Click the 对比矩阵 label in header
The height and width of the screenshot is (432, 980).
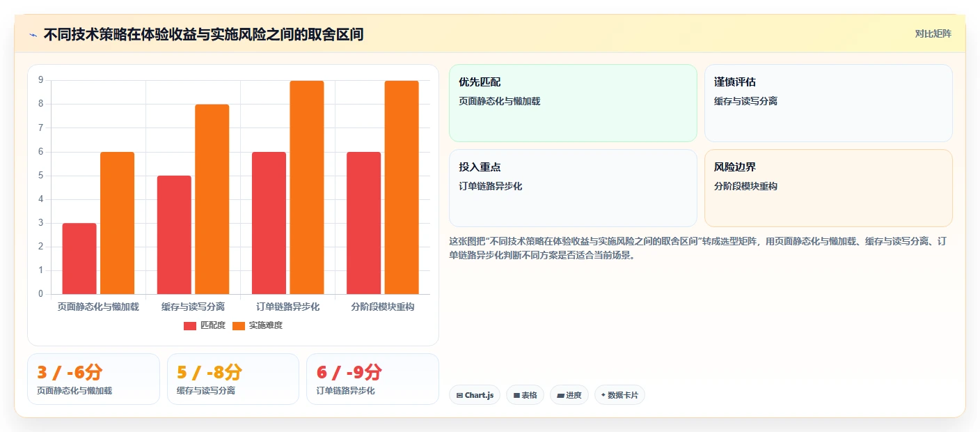point(933,33)
